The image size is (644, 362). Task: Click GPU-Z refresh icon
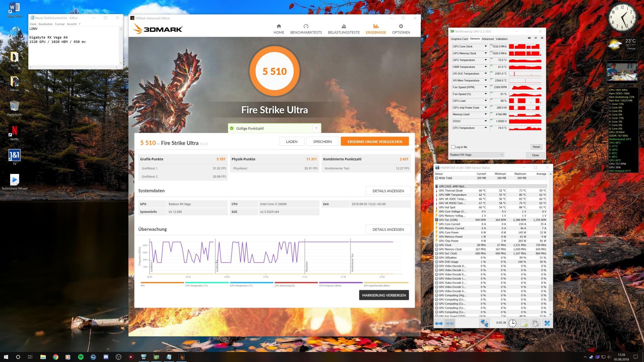coord(536,38)
